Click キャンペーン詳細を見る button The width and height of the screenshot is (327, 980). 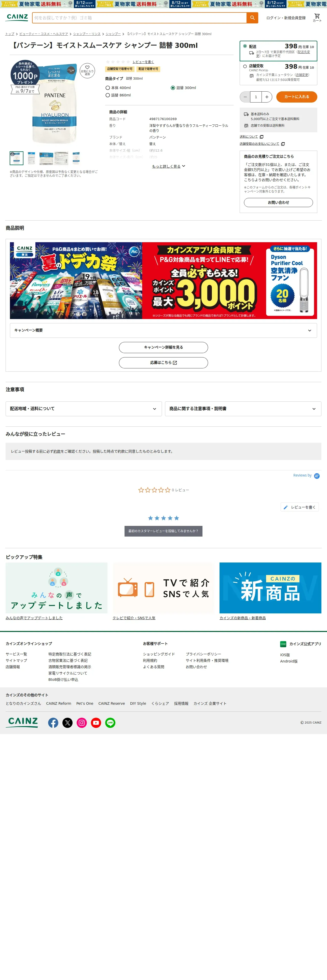click(x=163, y=347)
